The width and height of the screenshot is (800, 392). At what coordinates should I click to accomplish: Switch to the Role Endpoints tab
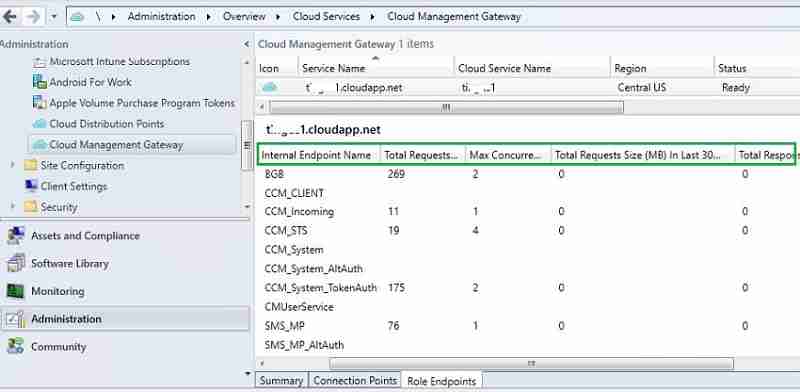point(442,381)
